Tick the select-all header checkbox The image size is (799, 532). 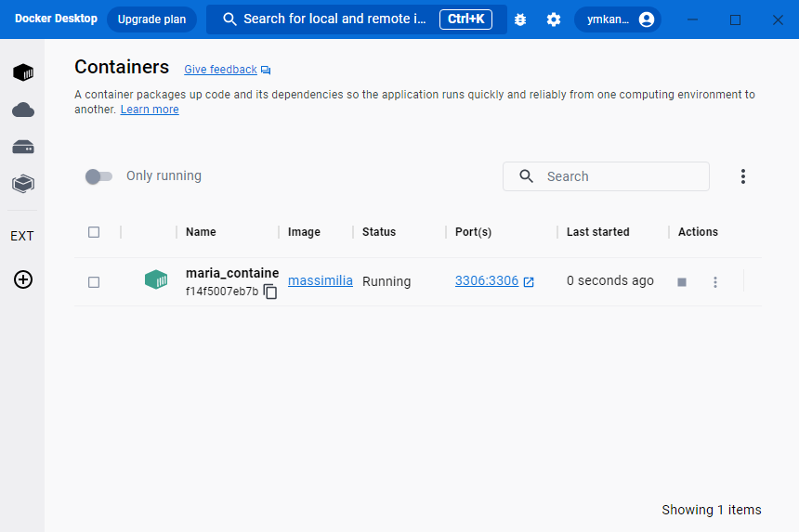point(94,232)
